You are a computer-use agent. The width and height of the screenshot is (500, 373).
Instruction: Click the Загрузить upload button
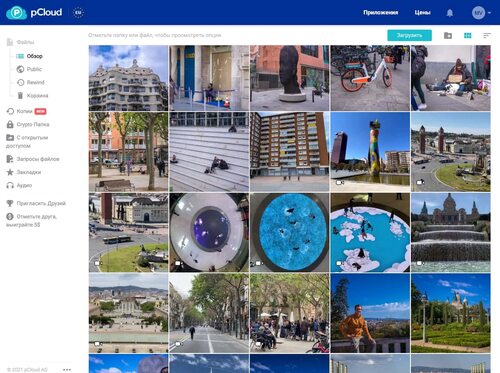point(409,35)
